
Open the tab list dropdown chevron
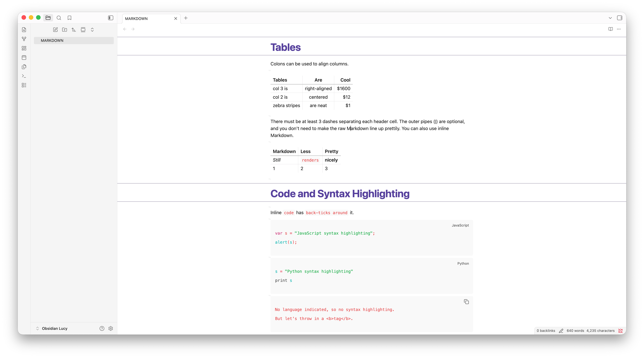[610, 18]
